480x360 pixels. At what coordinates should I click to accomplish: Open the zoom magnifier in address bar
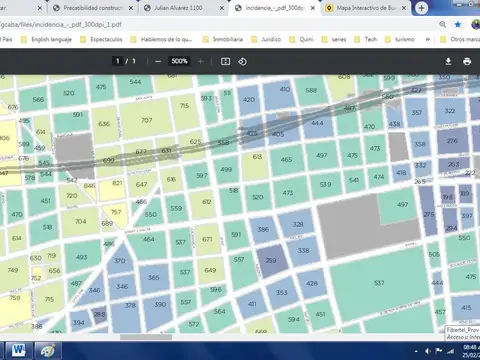(442, 24)
